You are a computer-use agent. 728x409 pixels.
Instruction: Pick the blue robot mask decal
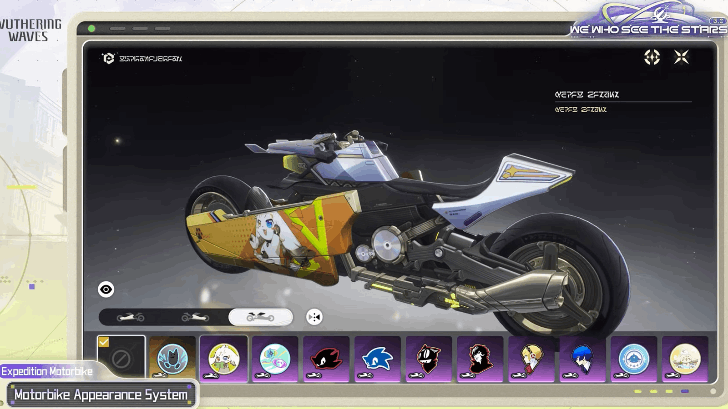point(173,357)
